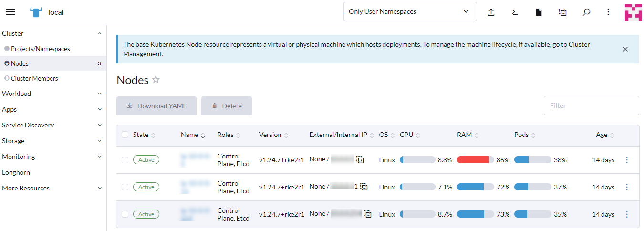This screenshot has width=644, height=231.
Task: Close the blue info banner
Action: coord(625,49)
